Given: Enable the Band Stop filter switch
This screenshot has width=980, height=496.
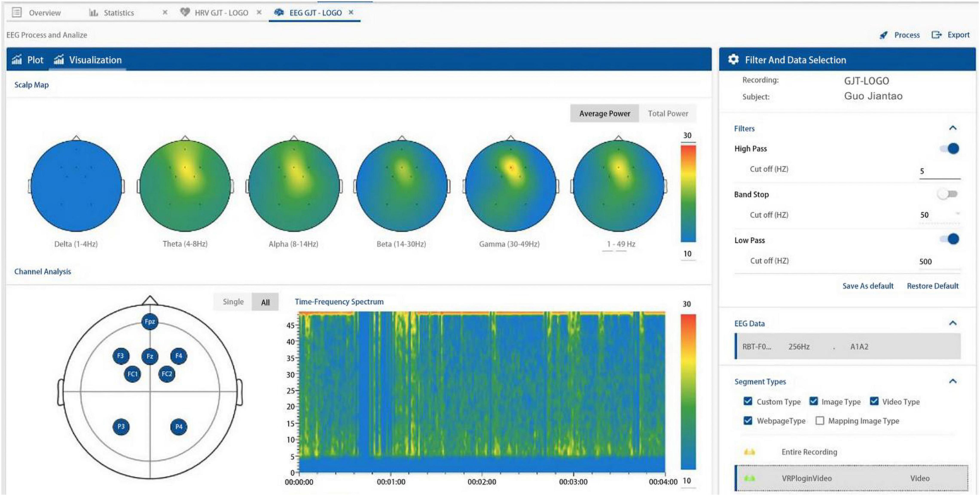Looking at the screenshot, I should (947, 194).
